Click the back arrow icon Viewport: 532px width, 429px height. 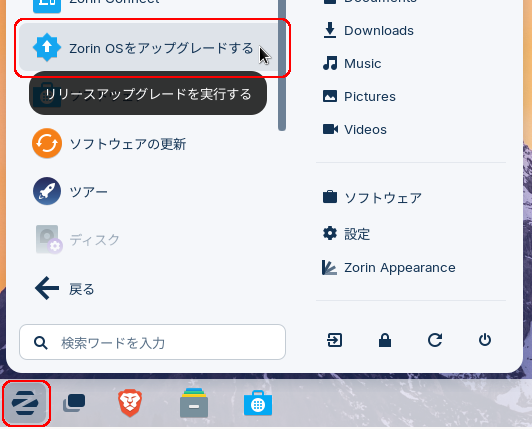47,288
